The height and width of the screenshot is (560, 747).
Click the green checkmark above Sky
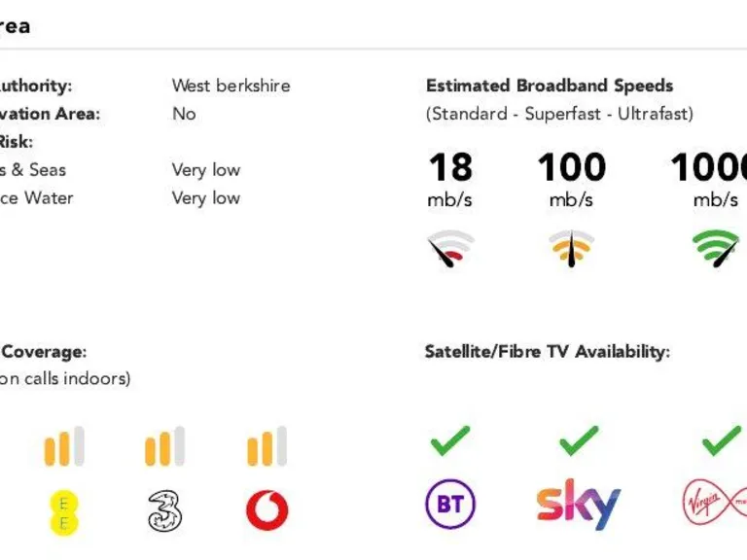(x=579, y=440)
